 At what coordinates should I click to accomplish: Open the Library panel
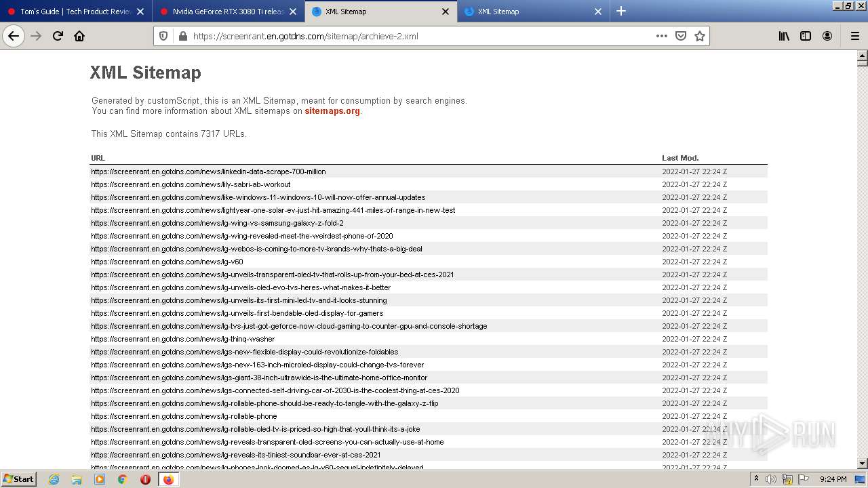coord(784,36)
